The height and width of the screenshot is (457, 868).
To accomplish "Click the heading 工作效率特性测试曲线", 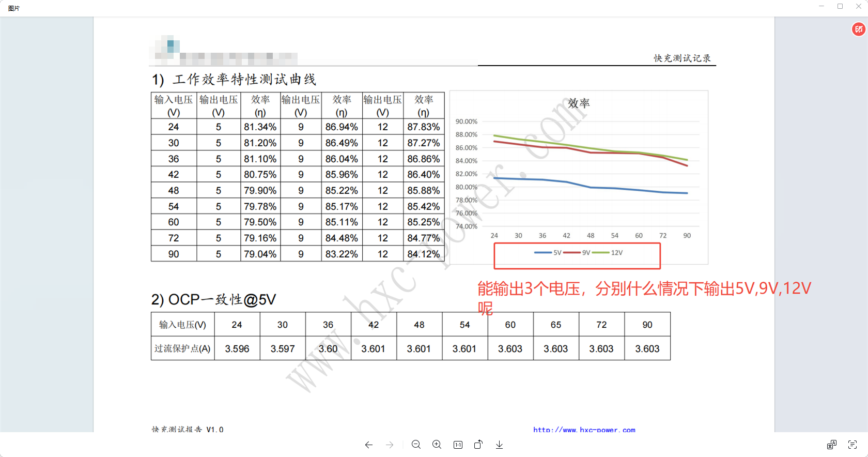I will point(244,79).
